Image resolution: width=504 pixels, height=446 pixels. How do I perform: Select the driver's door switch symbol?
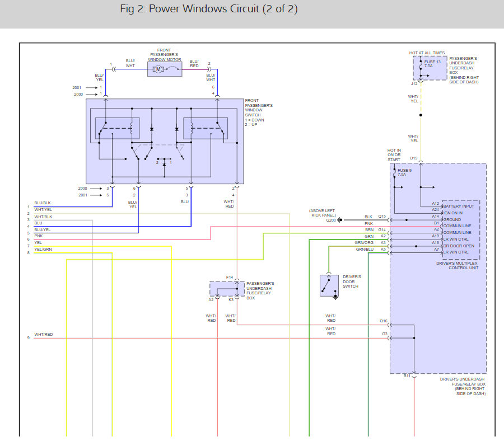(x=328, y=285)
